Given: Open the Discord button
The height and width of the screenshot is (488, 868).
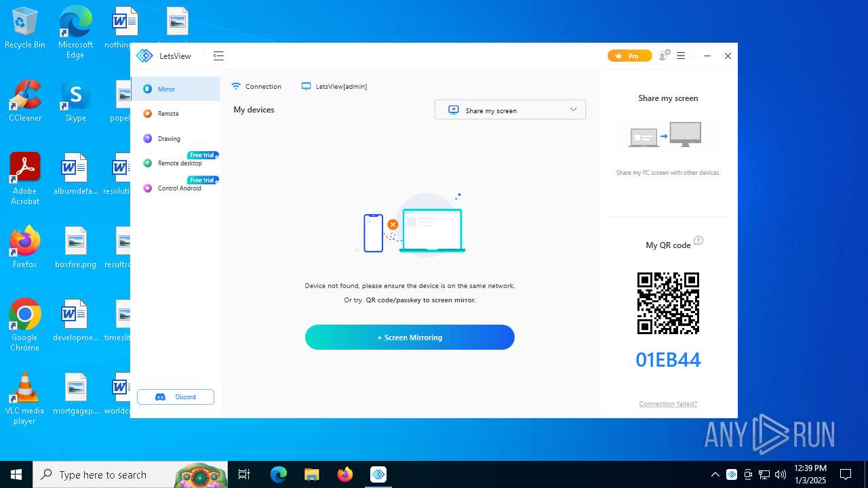Looking at the screenshot, I should click(176, 397).
